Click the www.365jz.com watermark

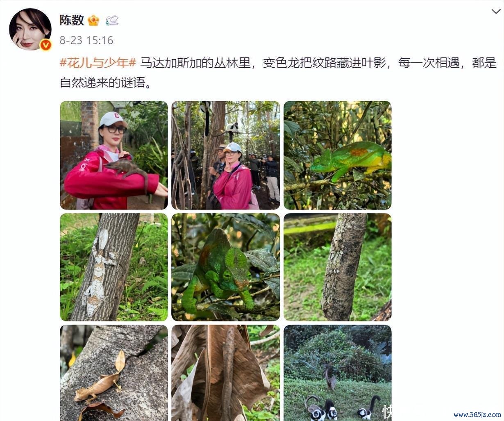(477, 415)
